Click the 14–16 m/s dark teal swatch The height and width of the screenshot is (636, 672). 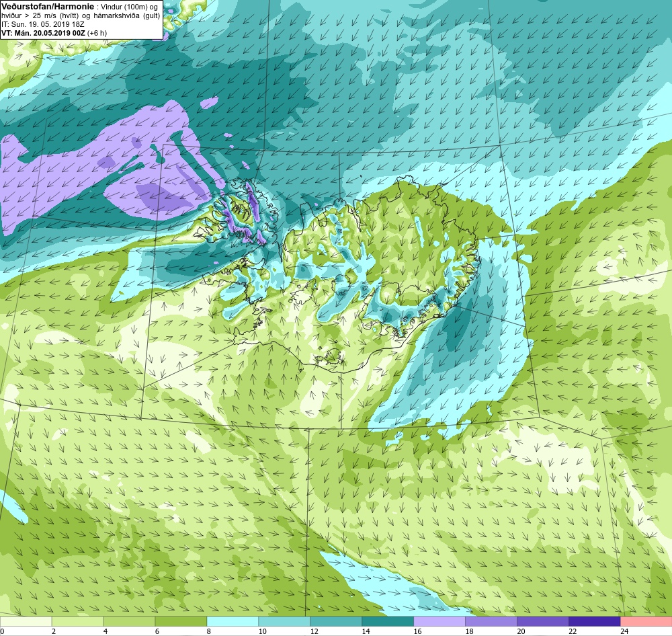click(388, 621)
